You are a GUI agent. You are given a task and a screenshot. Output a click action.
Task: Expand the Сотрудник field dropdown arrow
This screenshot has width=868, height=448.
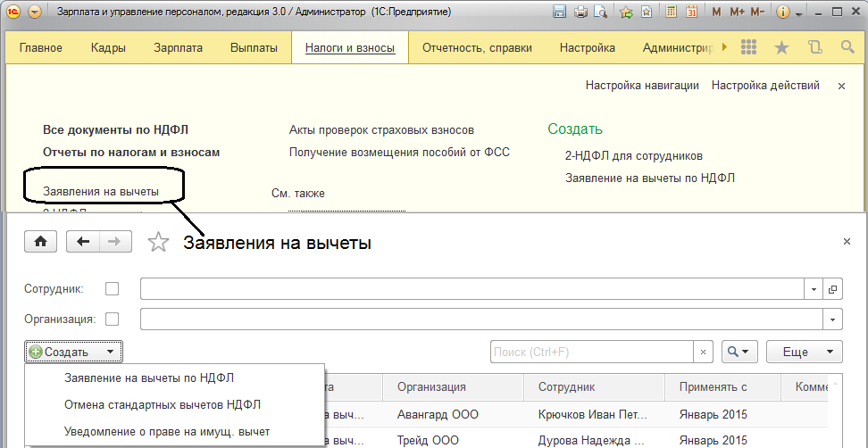(x=814, y=289)
